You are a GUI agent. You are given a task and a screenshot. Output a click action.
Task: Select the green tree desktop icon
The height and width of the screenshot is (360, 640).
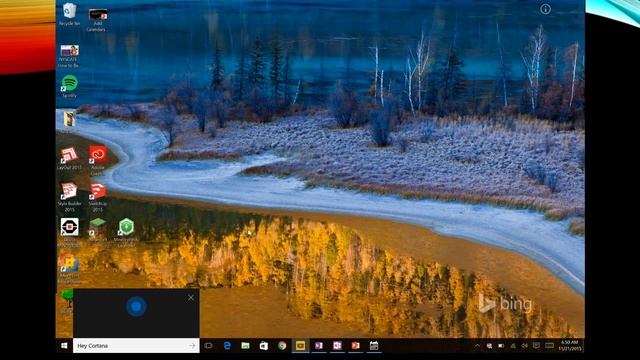[66, 298]
